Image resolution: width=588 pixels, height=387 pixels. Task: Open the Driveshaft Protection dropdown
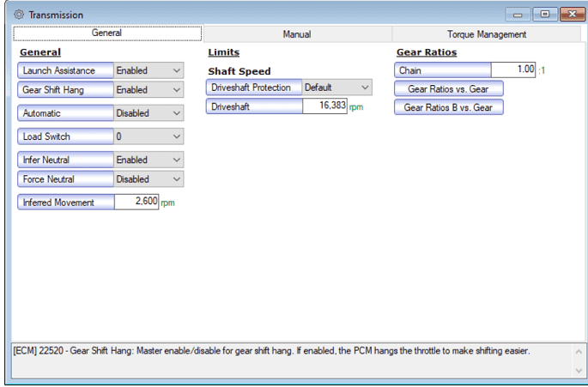[x=337, y=88]
